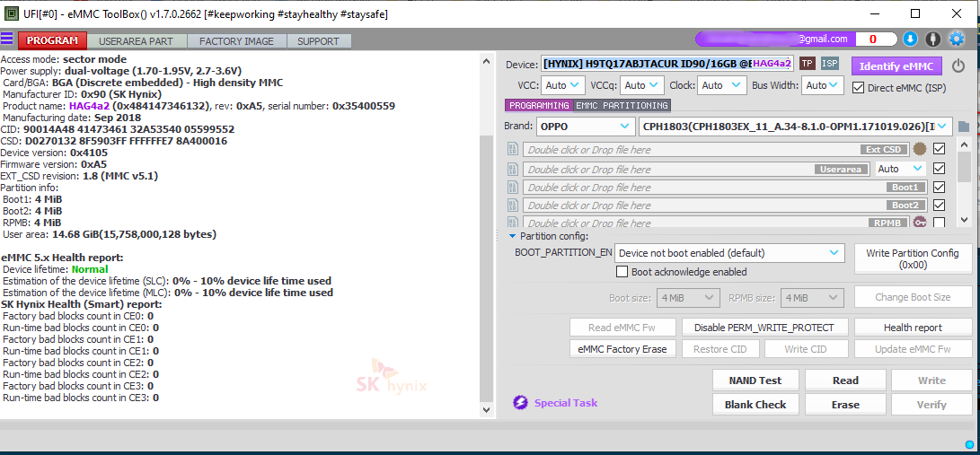Viewport: 980px width, 455px height.
Task: Open the Userarea Auto dropdown
Action: 900,169
